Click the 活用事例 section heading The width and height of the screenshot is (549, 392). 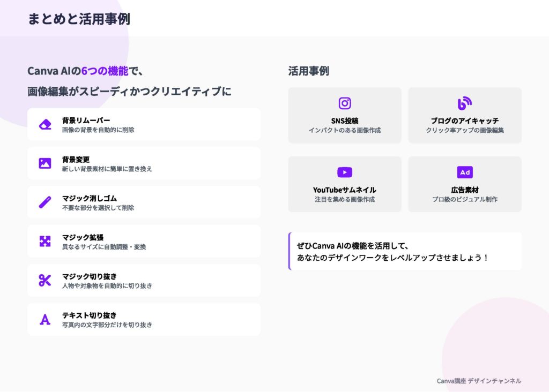pyautogui.click(x=308, y=71)
